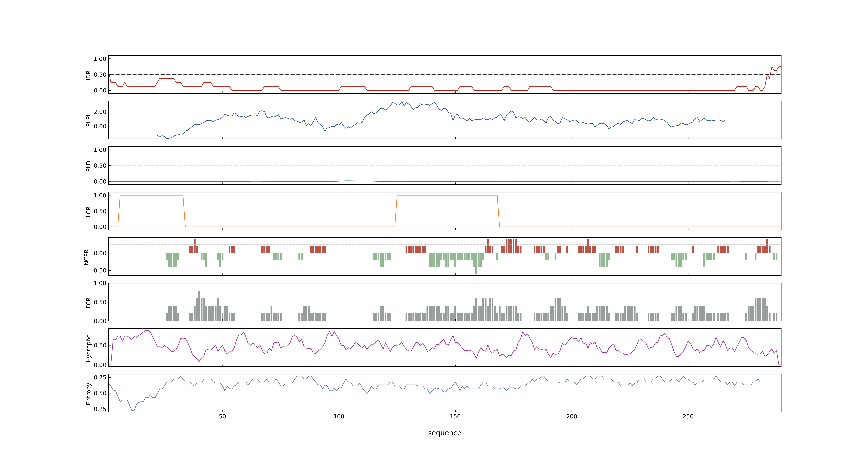Click the 1.00 tick of PLD panel

click(100, 150)
